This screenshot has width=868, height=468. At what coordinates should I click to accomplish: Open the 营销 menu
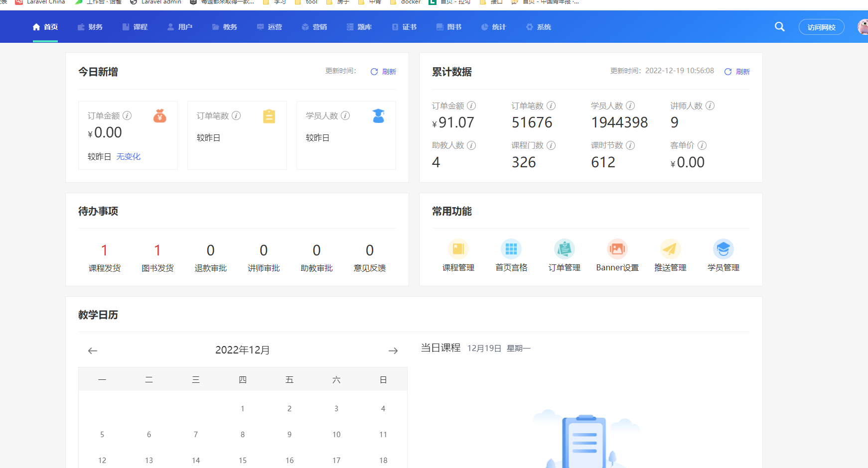tap(314, 27)
